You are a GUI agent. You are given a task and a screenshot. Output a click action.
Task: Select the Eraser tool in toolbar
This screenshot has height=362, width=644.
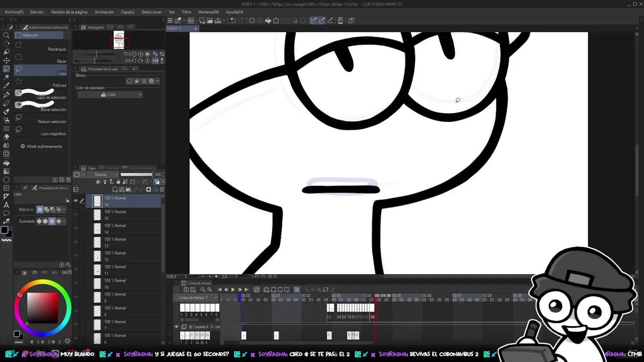click(6, 137)
